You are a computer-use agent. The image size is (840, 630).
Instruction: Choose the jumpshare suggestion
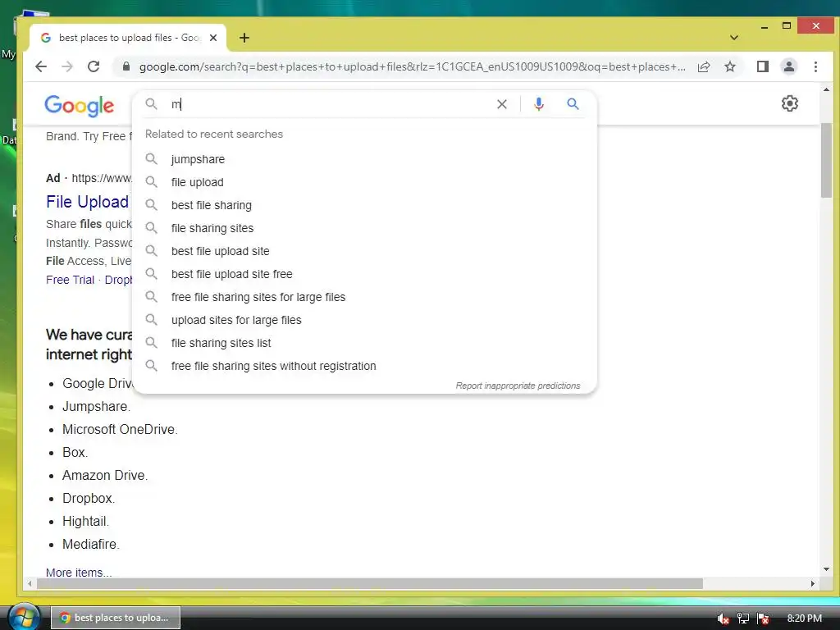364,159
